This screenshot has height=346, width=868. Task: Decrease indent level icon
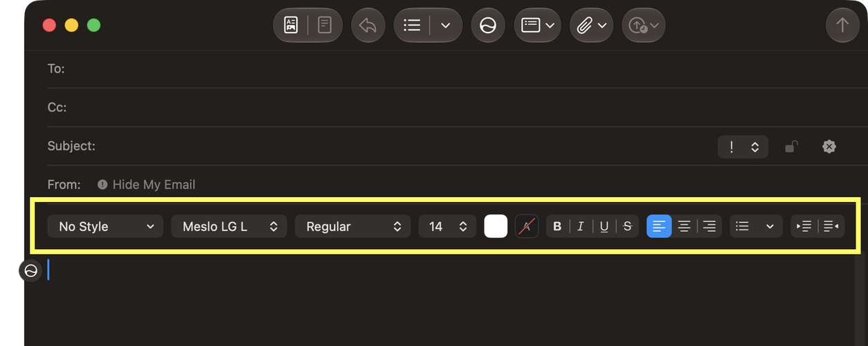831,226
